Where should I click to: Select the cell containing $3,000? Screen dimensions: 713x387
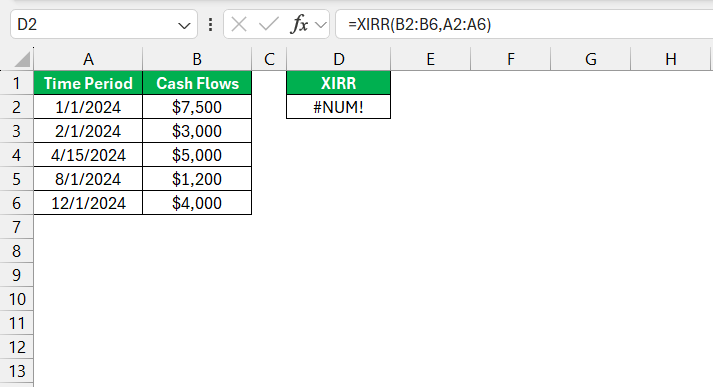point(197,131)
